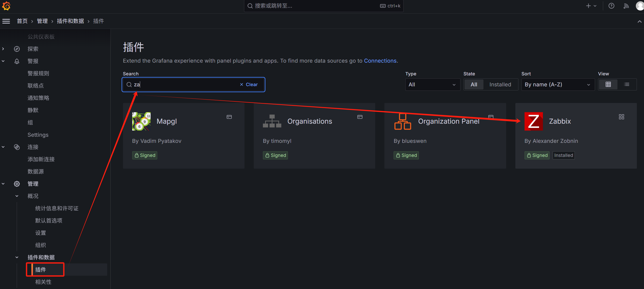Click the panel type icon on Mapgl card
Viewport: 644px width, 289px height.
[229, 117]
